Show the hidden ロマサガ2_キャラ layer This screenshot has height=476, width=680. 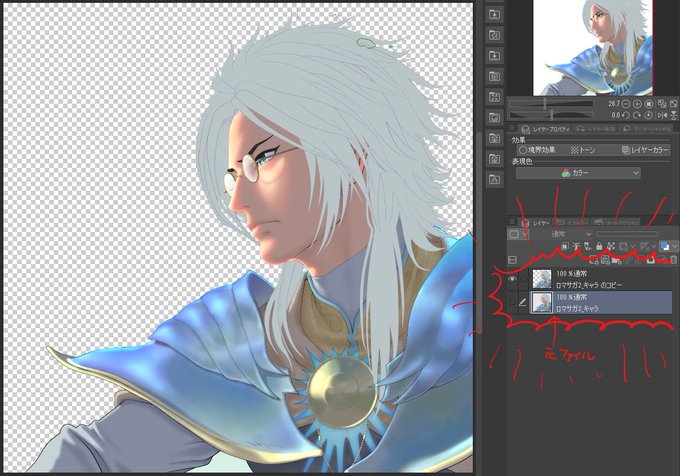pos(512,302)
